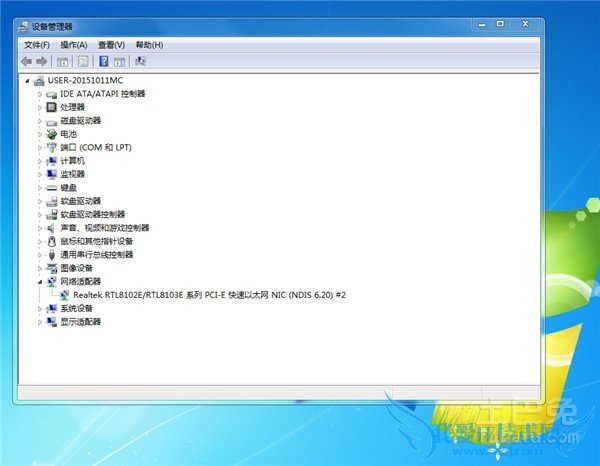Open the 文件(F) menu

[37, 45]
